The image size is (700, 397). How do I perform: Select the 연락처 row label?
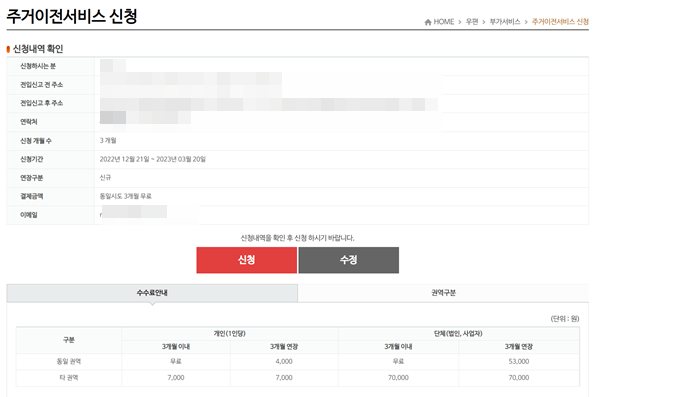pyautogui.click(x=29, y=122)
